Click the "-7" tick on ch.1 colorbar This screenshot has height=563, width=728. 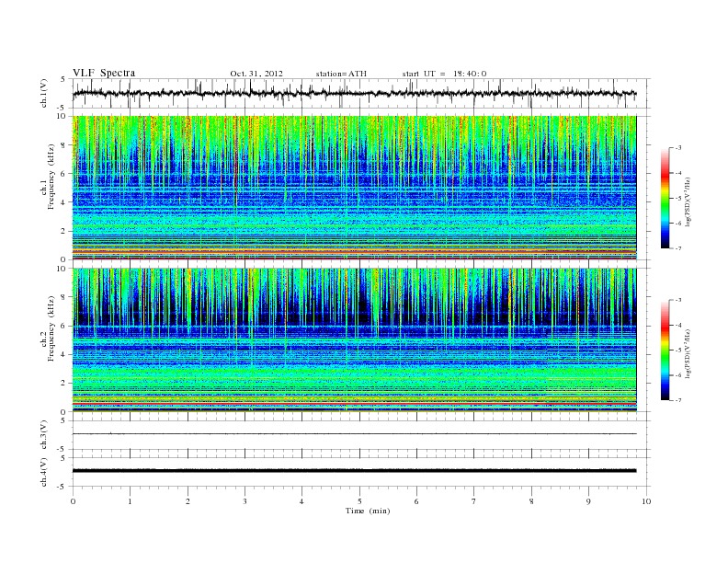tap(677, 248)
